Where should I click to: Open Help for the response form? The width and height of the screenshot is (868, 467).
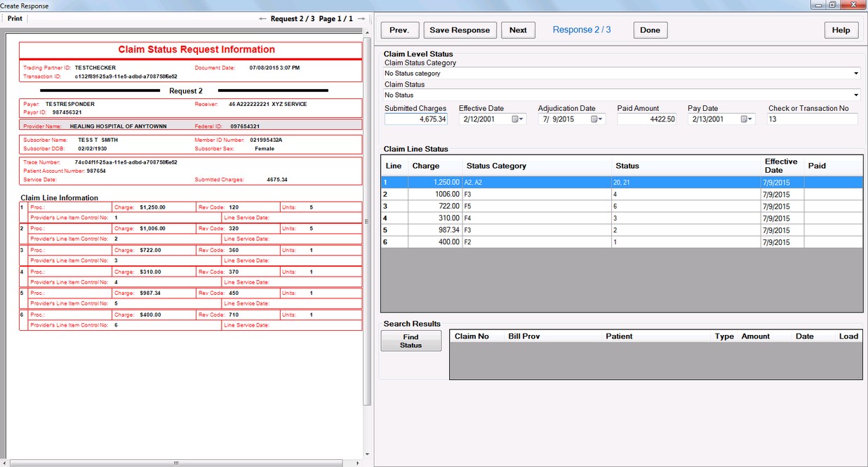tap(841, 30)
